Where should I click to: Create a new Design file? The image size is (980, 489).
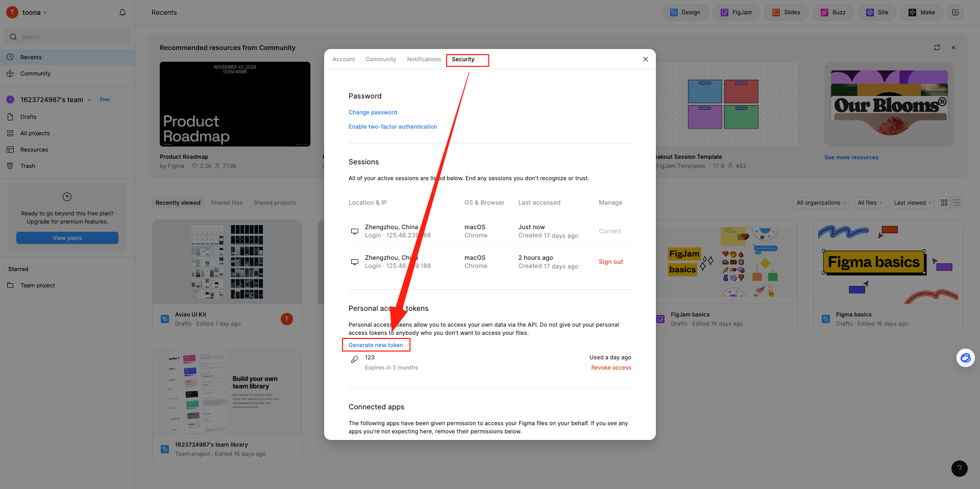(x=685, y=12)
